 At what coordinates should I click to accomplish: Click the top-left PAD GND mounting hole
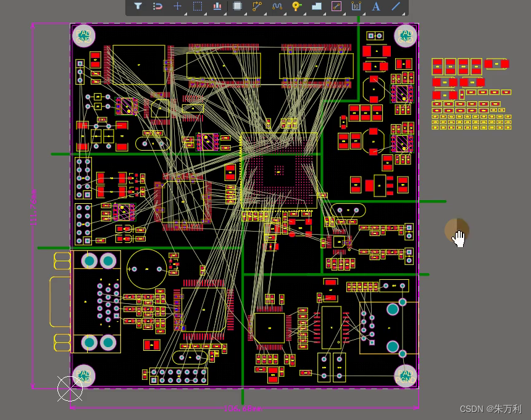[x=83, y=36]
